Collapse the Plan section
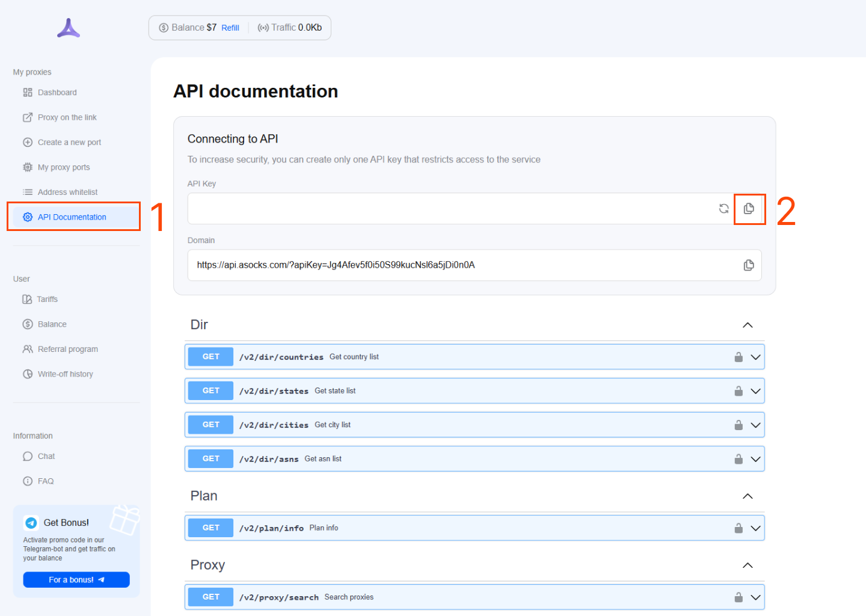866x616 pixels. [748, 496]
